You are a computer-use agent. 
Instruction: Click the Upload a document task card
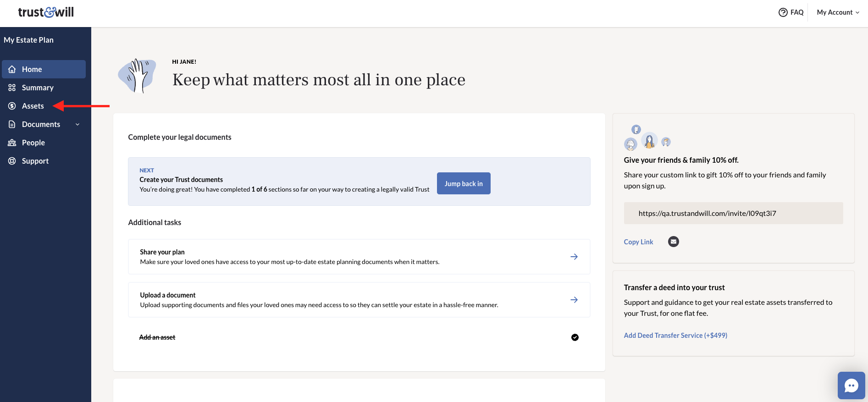click(359, 300)
